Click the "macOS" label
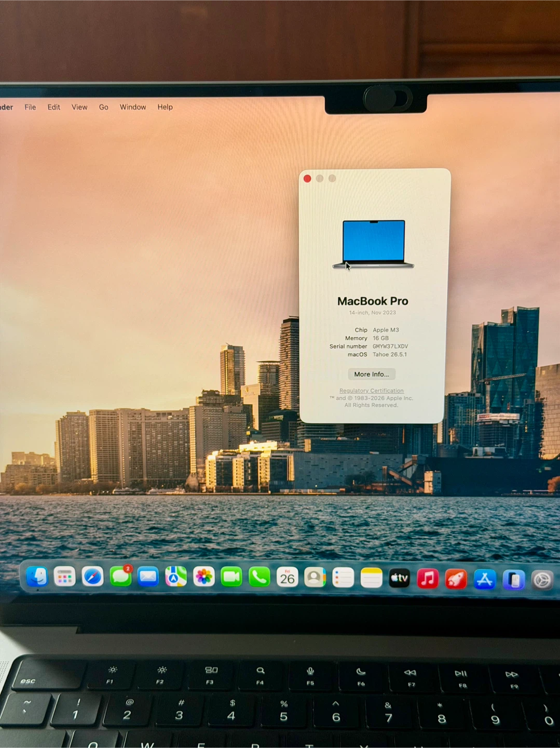 [x=358, y=355]
